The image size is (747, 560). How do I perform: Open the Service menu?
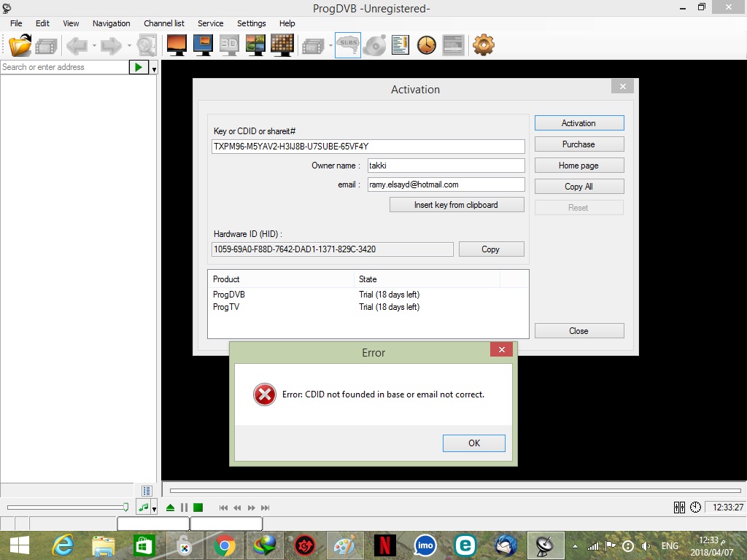pyautogui.click(x=211, y=23)
